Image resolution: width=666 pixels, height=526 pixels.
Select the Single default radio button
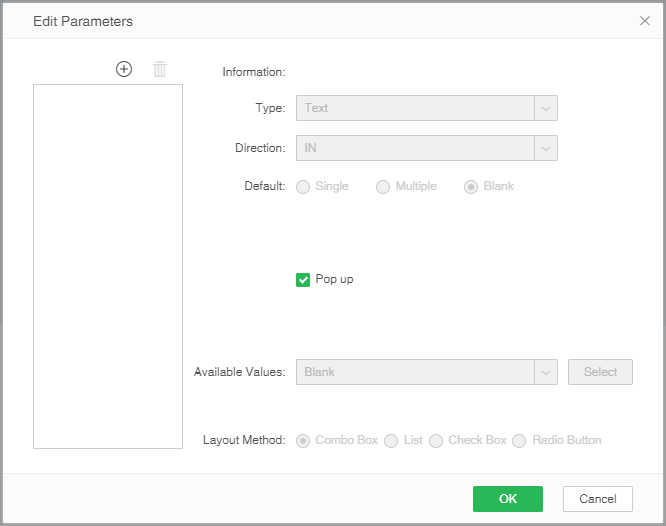[x=303, y=187]
